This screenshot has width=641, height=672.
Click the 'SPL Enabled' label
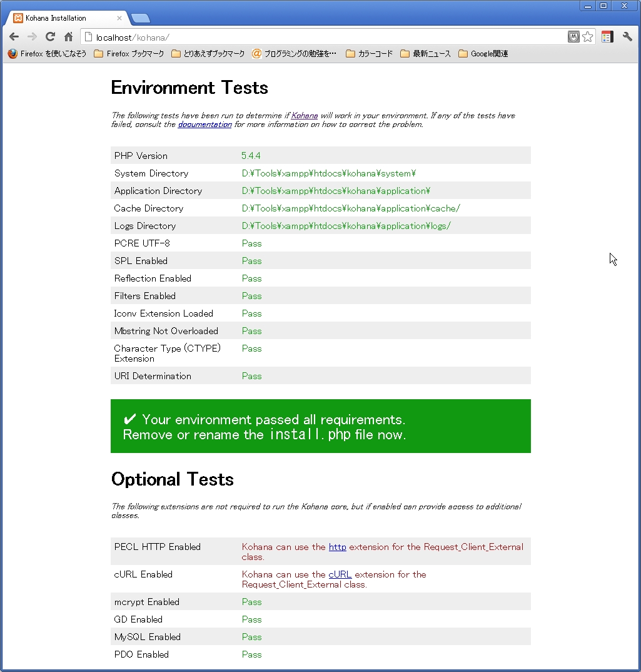click(141, 261)
